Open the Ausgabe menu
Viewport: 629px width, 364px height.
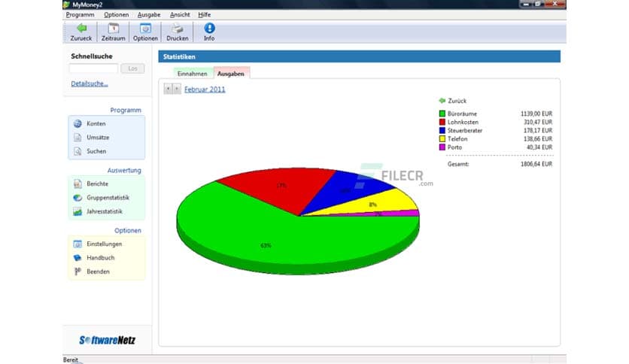click(x=149, y=14)
